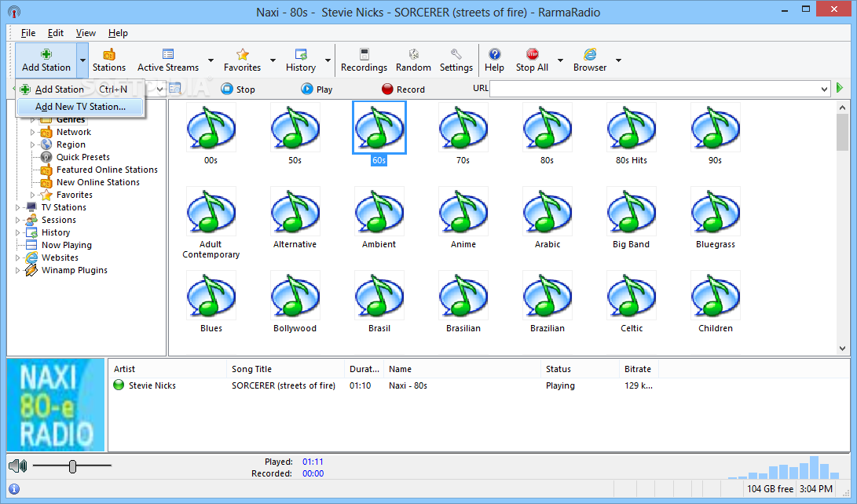Adjust the volume slider handle

(x=73, y=466)
